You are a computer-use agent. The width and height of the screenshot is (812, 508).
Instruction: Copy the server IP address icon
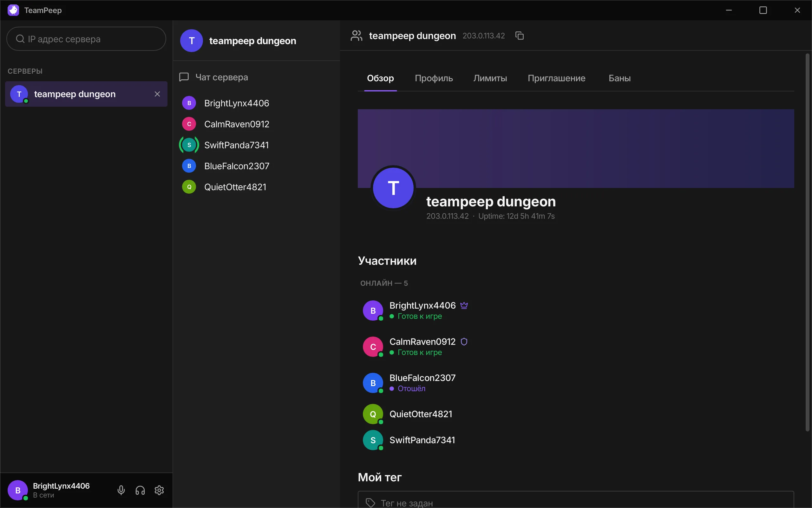coord(520,36)
